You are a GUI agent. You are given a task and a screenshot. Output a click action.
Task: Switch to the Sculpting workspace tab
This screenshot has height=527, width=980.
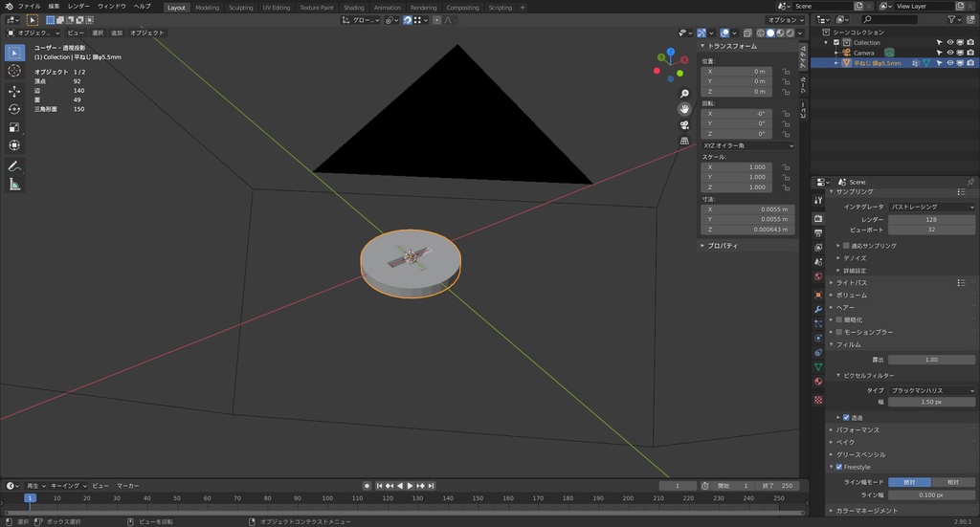[x=240, y=8]
